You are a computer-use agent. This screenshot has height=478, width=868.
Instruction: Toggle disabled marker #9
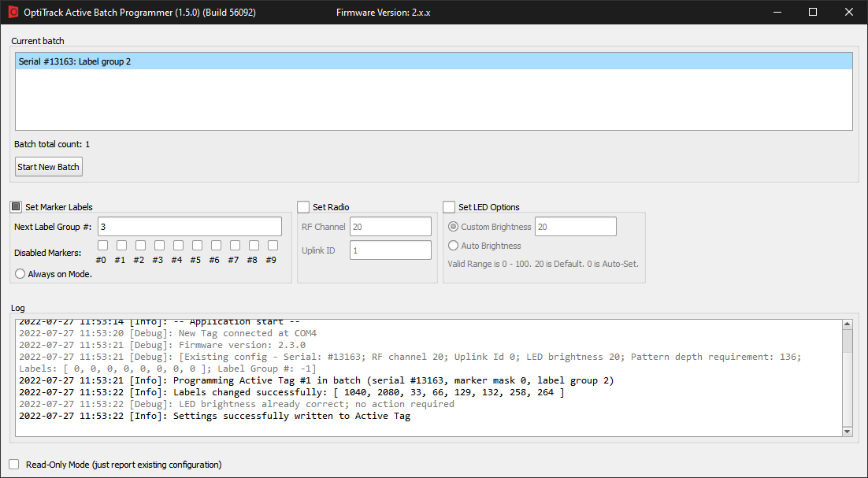click(272, 245)
